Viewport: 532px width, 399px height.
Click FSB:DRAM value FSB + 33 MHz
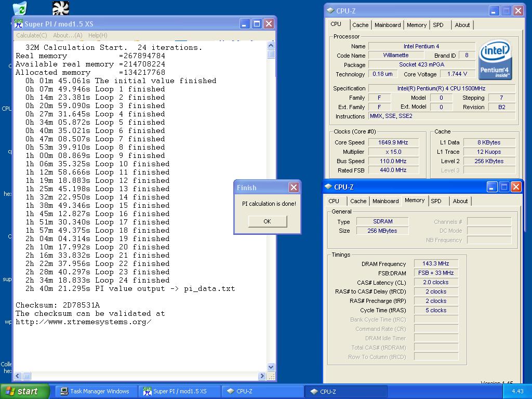pyautogui.click(x=436, y=273)
